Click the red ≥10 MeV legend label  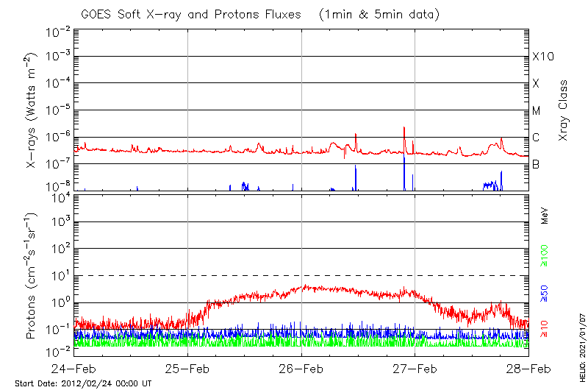point(545,329)
